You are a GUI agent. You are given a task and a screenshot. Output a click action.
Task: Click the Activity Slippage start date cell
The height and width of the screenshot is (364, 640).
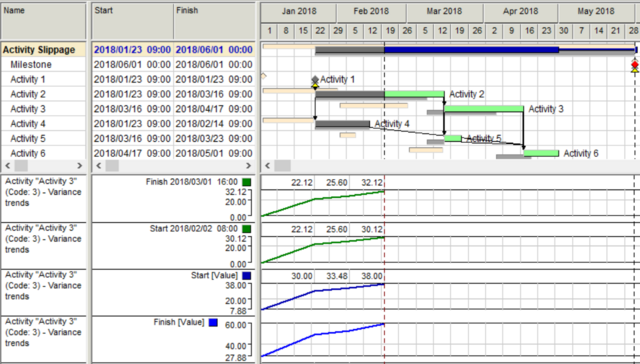click(x=133, y=50)
